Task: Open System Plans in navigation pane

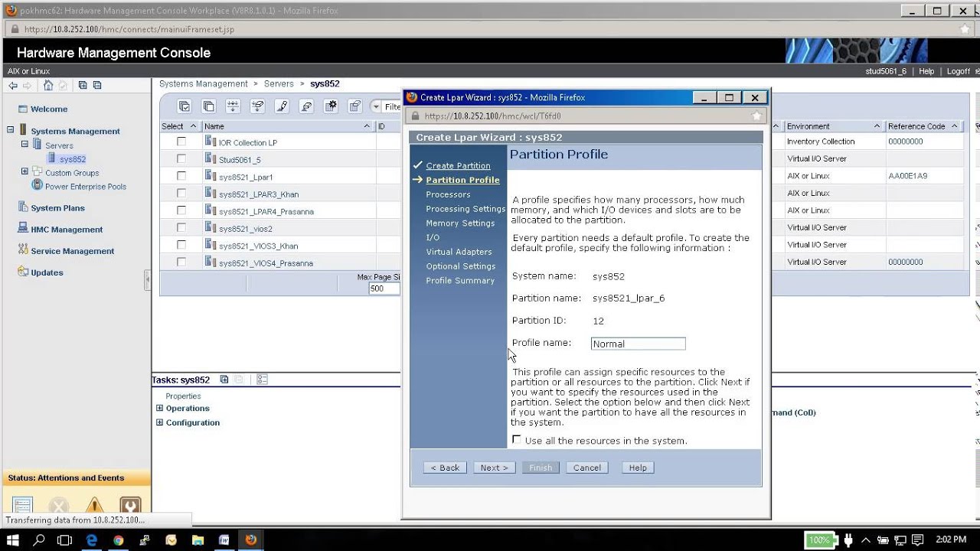Action: point(57,208)
